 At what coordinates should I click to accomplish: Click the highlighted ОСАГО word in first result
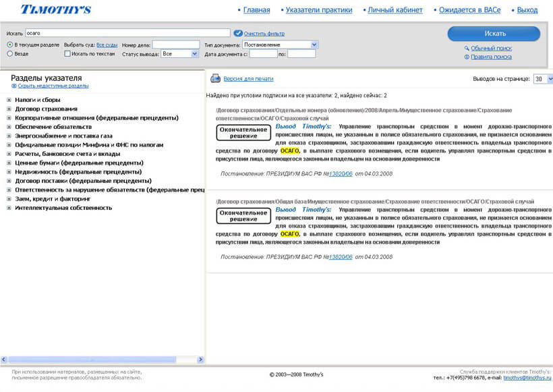click(289, 150)
